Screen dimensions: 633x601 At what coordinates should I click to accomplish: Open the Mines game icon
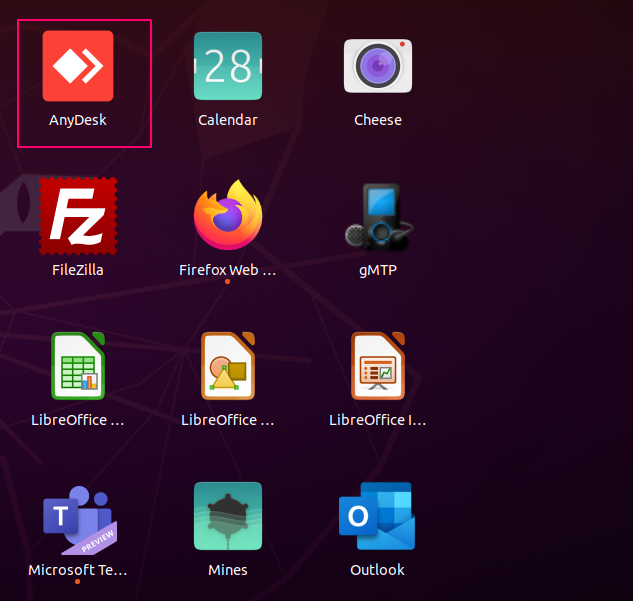228,516
